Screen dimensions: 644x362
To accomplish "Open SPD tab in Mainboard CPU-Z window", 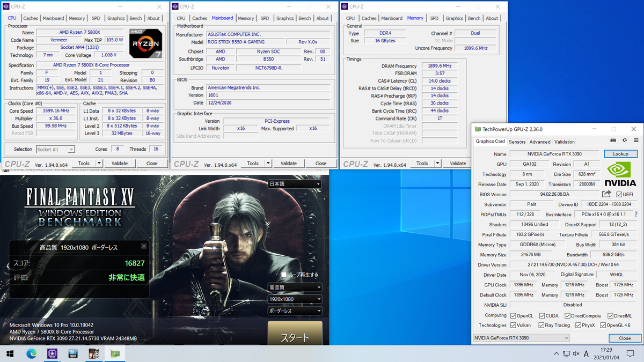I will (x=265, y=18).
